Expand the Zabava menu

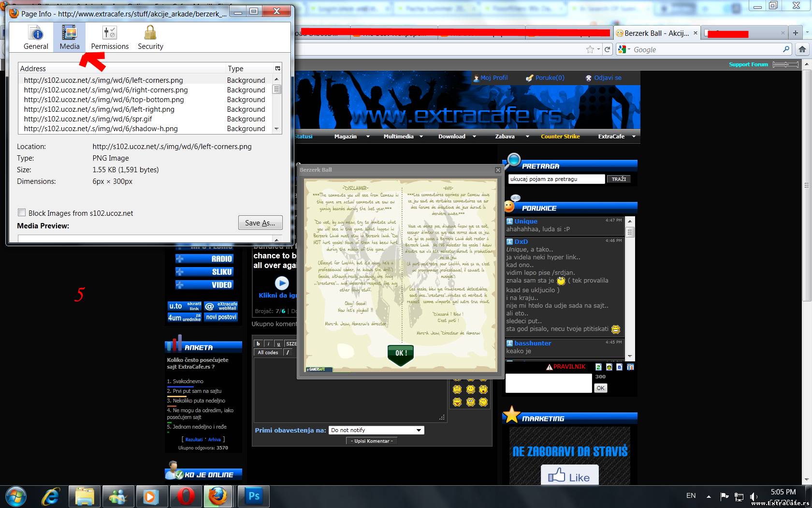click(512, 136)
